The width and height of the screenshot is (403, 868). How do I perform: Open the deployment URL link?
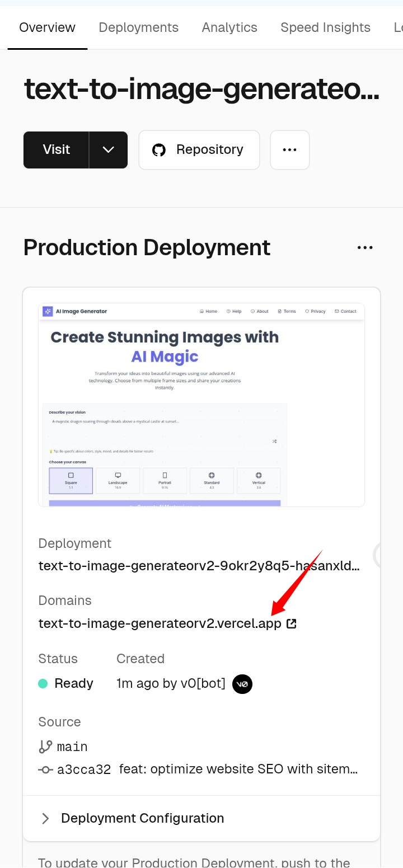click(x=199, y=566)
